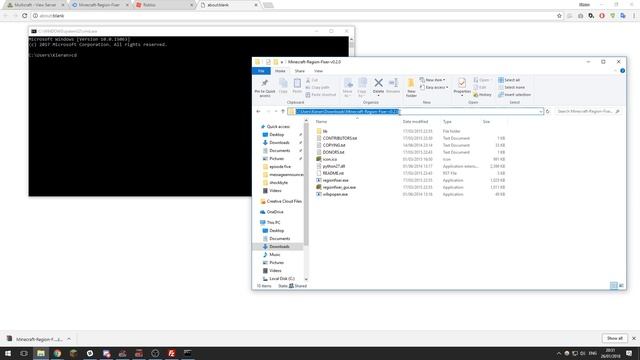Image resolution: width=640 pixels, height=360 pixels.
Task: Close the Chrome downloads bar
Action: point(634,338)
